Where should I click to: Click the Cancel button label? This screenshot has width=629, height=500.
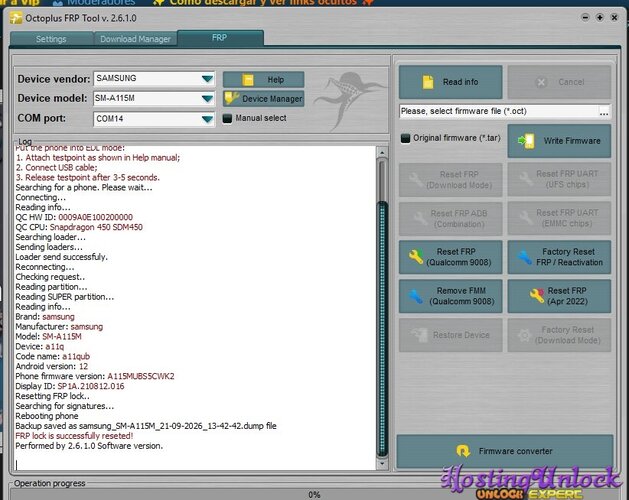pos(571,82)
